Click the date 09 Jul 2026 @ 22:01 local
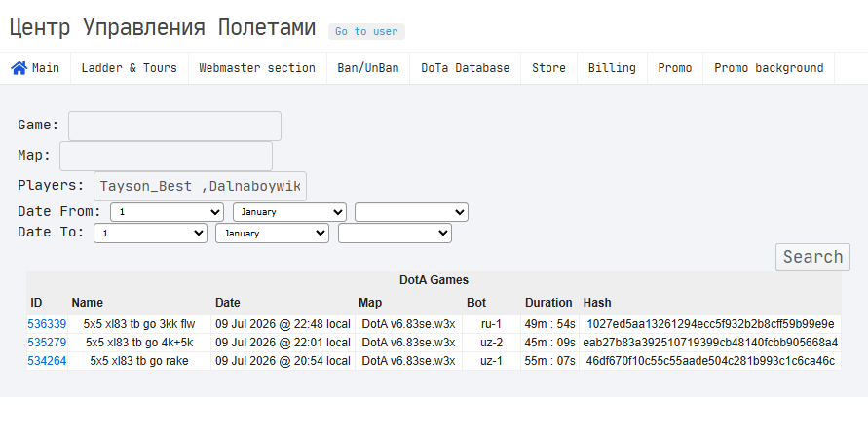868x436 pixels. [x=283, y=343]
